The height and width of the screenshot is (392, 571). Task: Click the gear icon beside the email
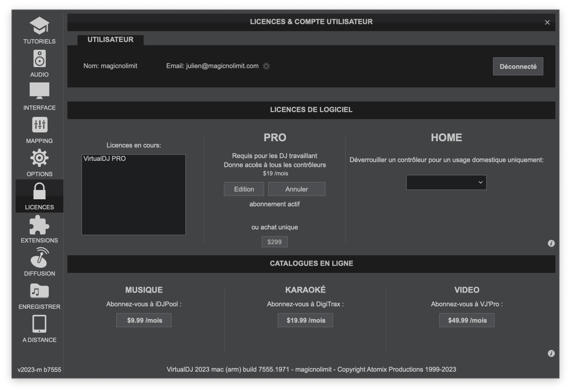click(x=266, y=66)
